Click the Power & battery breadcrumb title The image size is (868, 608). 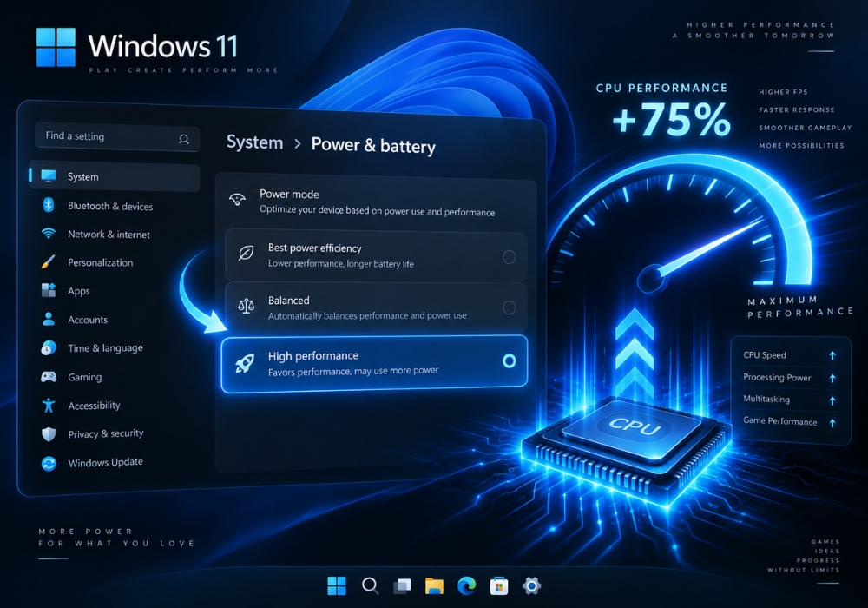tap(373, 145)
